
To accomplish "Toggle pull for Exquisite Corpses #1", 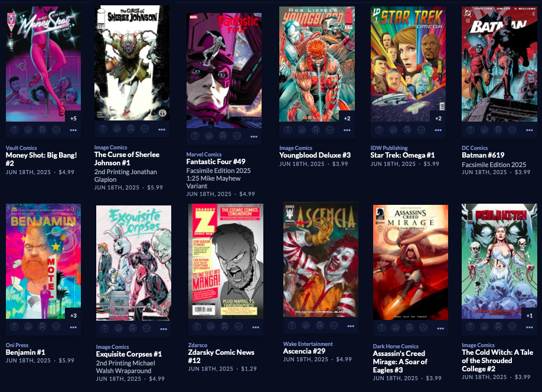I will tap(105, 328).
